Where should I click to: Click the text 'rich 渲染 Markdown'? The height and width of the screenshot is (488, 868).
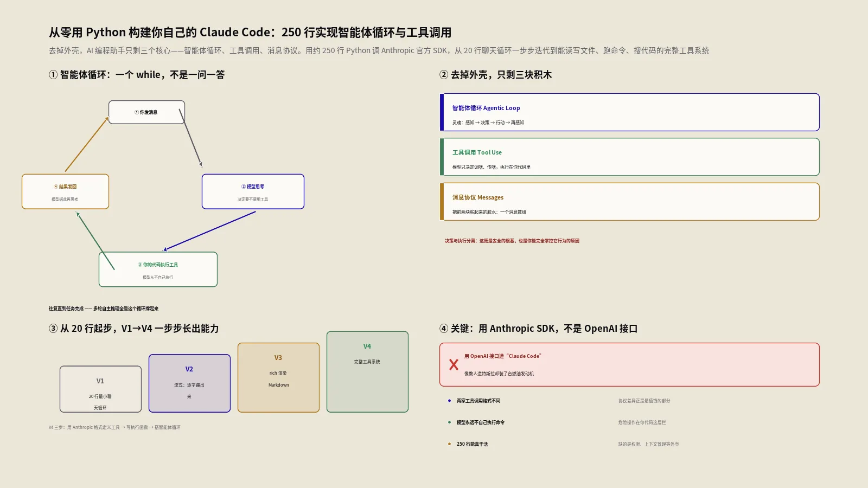(x=278, y=379)
